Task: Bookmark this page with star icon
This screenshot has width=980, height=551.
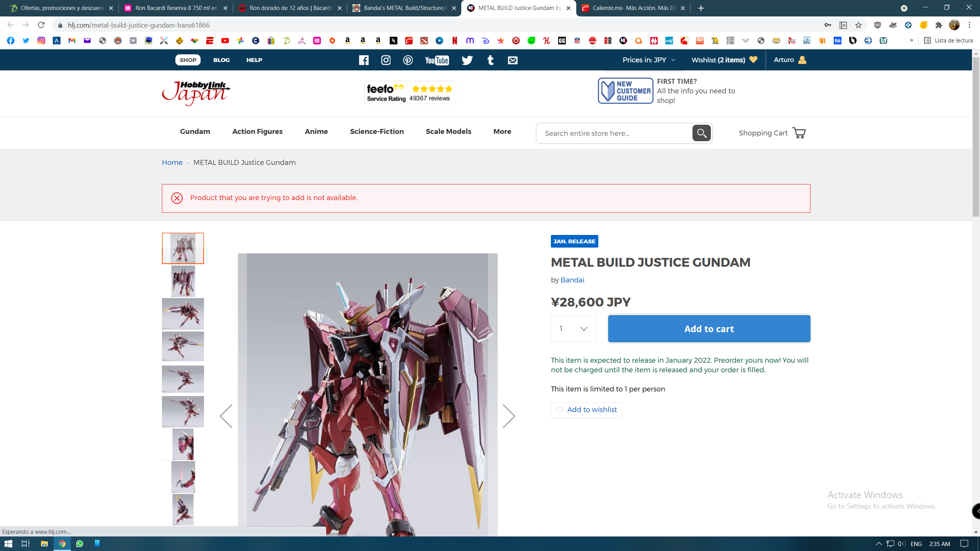Action: tap(858, 25)
